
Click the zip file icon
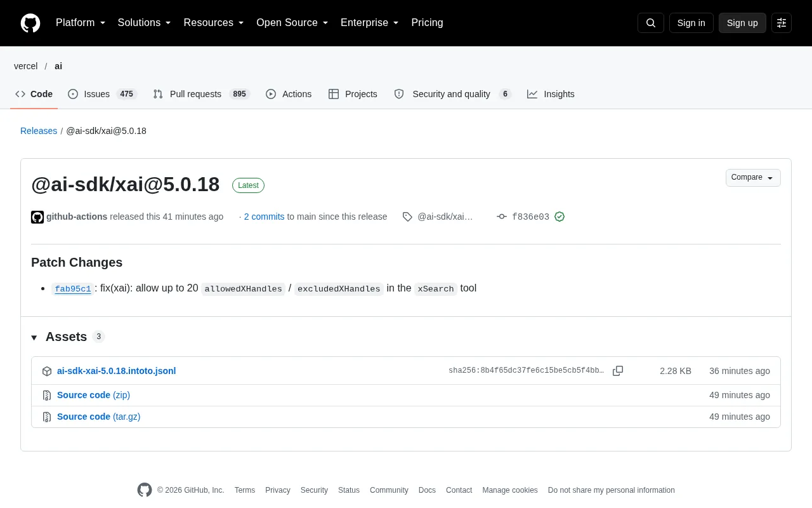pyautogui.click(x=47, y=396)
